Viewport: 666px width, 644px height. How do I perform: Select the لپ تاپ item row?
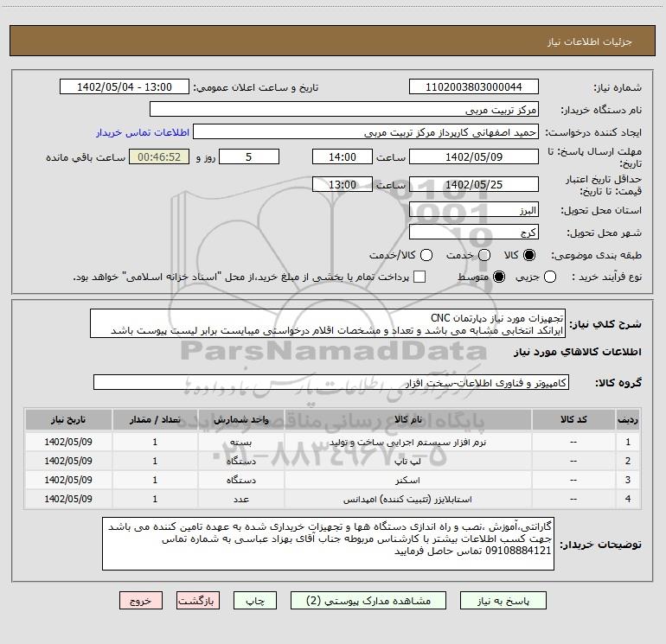[333, 461]
